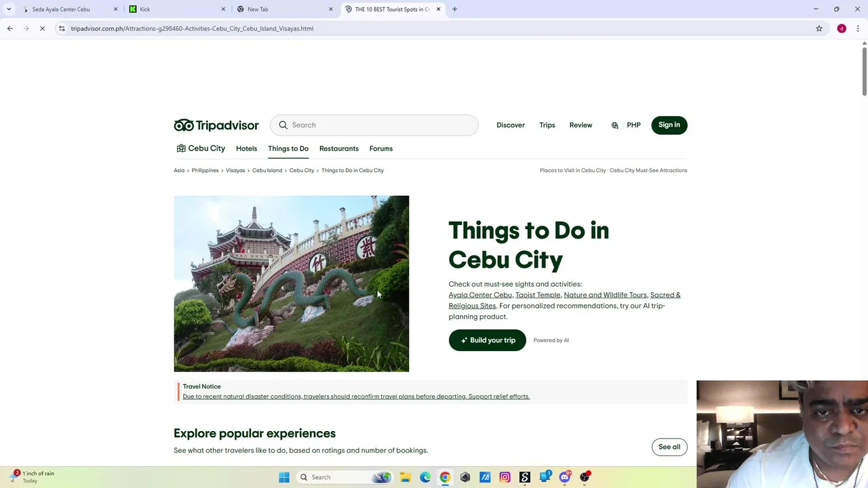Open Discord from the taskbar

click(564, 477)
